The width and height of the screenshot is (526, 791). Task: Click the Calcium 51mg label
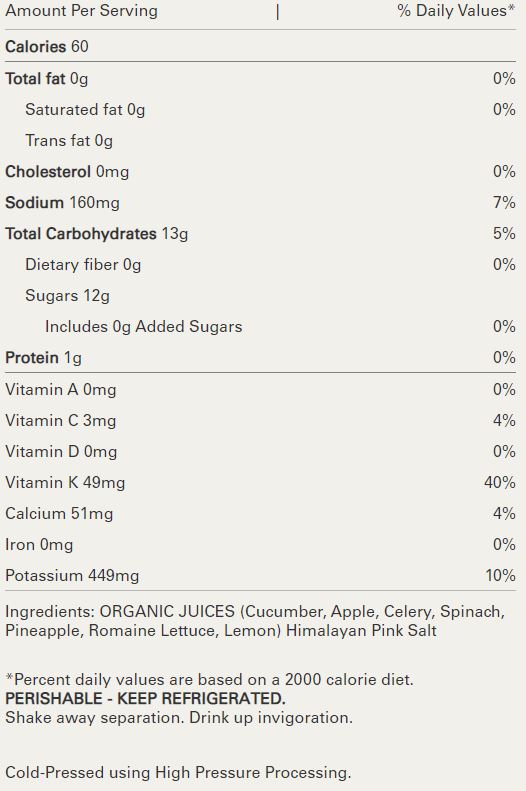(59, 514)
